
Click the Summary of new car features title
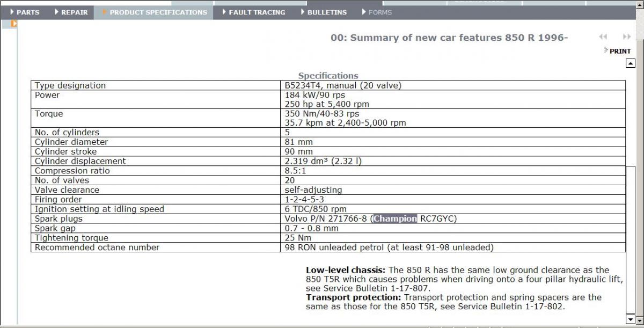[x=449, y=38]
